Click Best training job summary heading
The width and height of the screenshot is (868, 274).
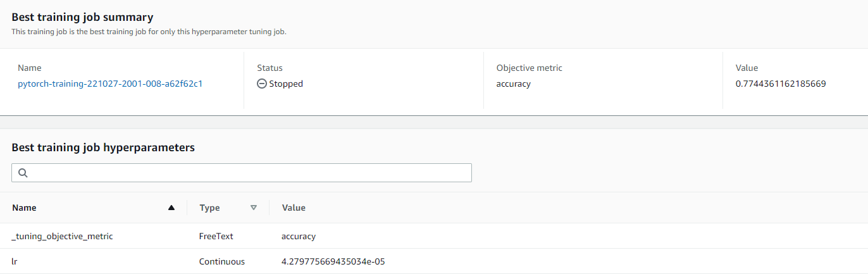point(82,17)
